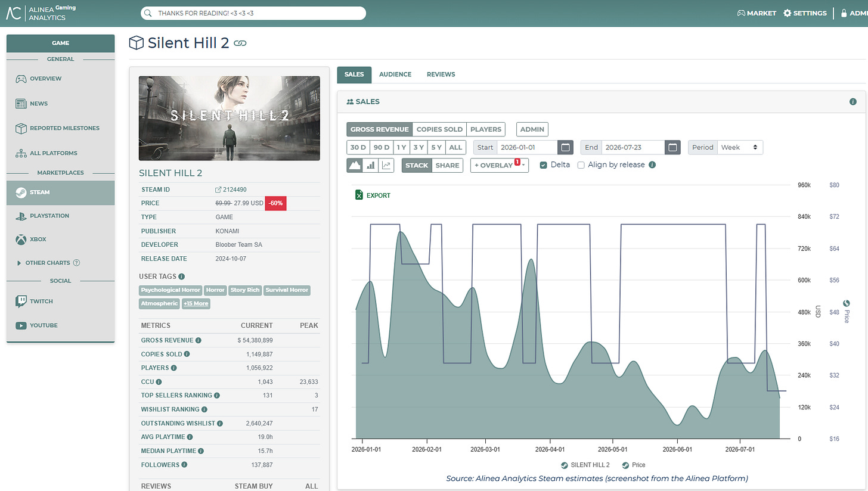Click the info icon next to Top Sellers Ranking
This screenshot has width=868, height=491.
(x=216, y=396)
